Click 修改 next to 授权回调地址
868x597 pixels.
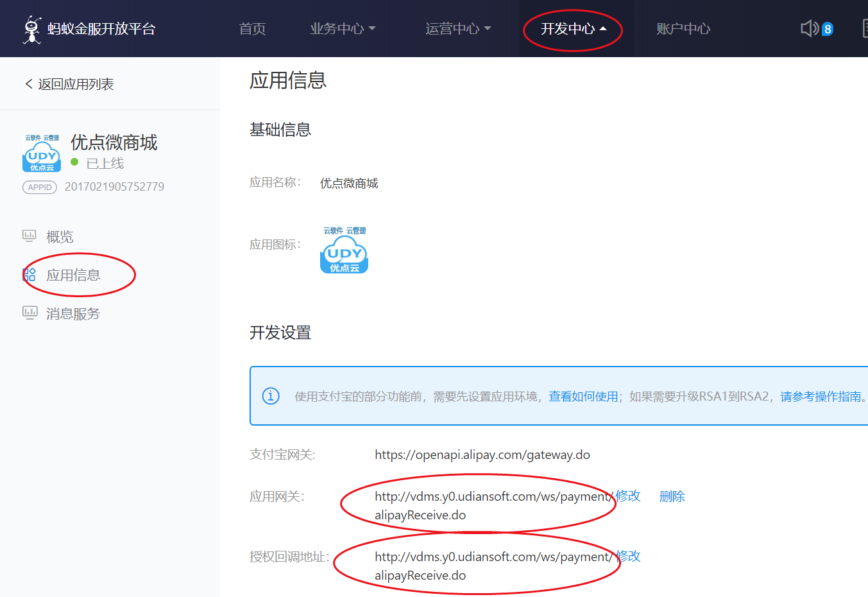tap(628, 557)
